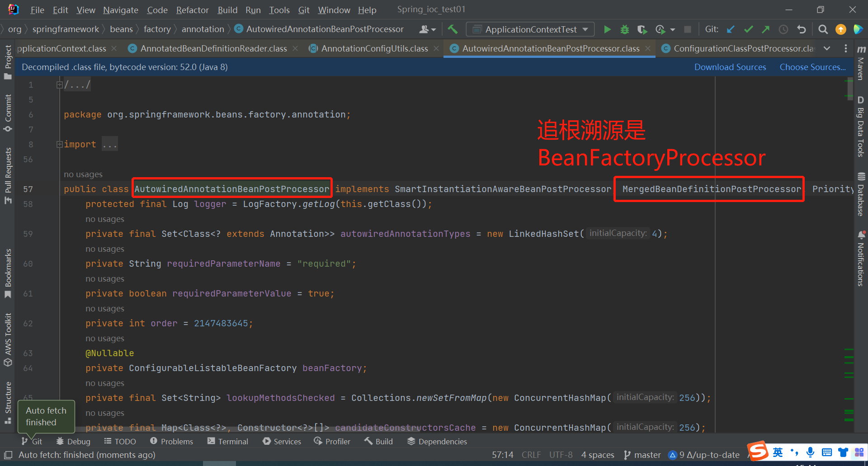
Task: Click the orange IDE update icon
Action: [841, 29]
